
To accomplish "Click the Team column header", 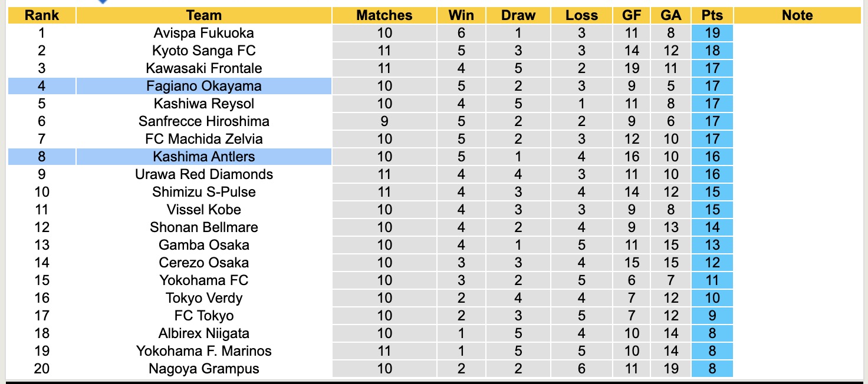I will [203, 15].
